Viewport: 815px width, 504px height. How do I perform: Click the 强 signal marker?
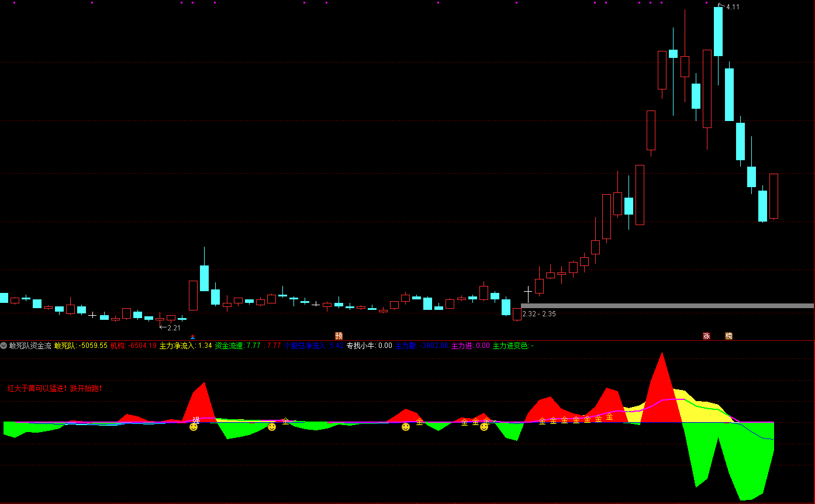[x=196, y=420]
